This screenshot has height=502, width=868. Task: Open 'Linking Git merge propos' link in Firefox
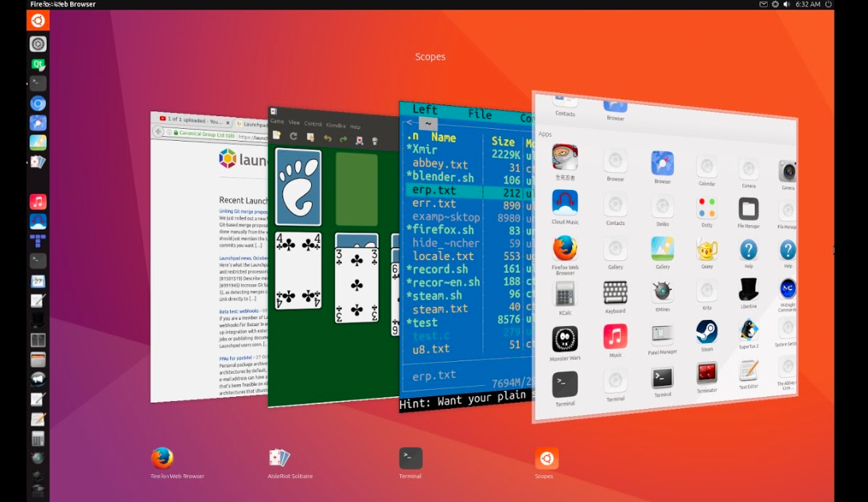(x=243, y=212)
